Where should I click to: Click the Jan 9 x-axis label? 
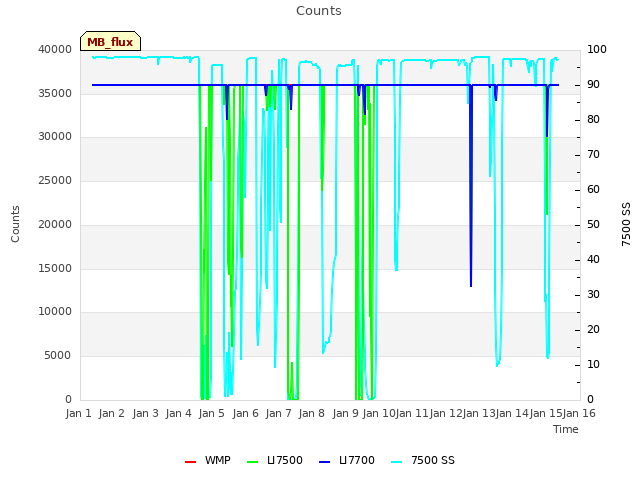coord(345,413)
